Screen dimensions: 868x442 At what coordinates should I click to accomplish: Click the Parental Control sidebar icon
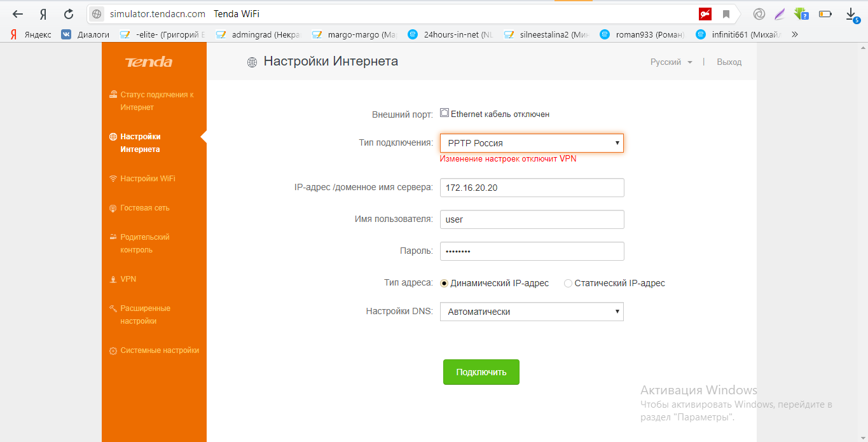pos(113,237)
